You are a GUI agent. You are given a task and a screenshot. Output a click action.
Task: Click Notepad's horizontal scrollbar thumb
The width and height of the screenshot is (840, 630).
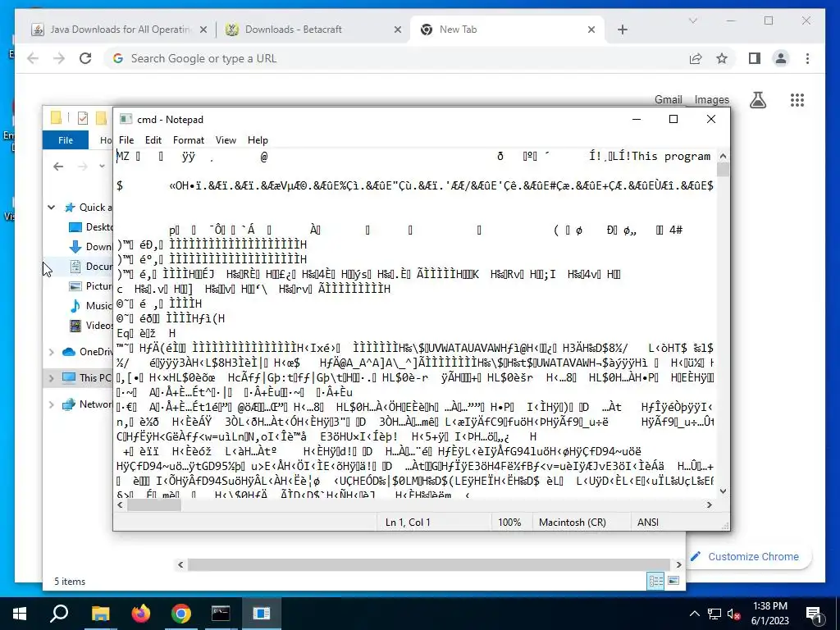point(153,504)
